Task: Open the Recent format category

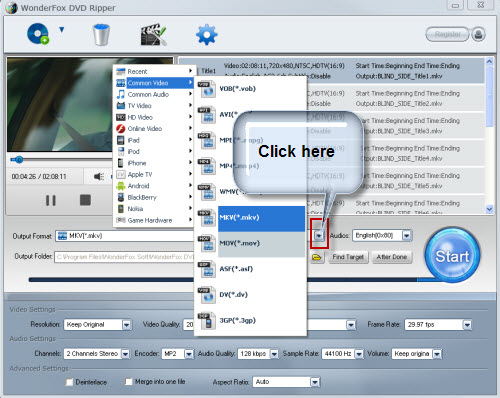Action: click(154, 71)
